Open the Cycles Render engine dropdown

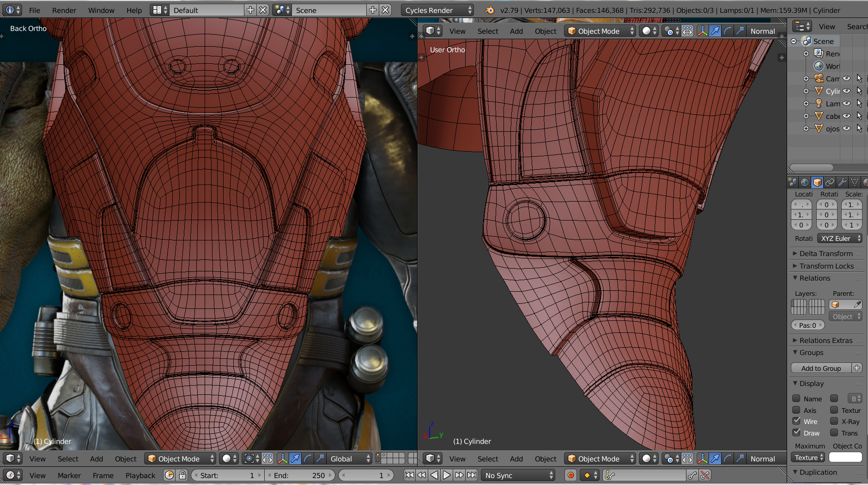(437, 10)
